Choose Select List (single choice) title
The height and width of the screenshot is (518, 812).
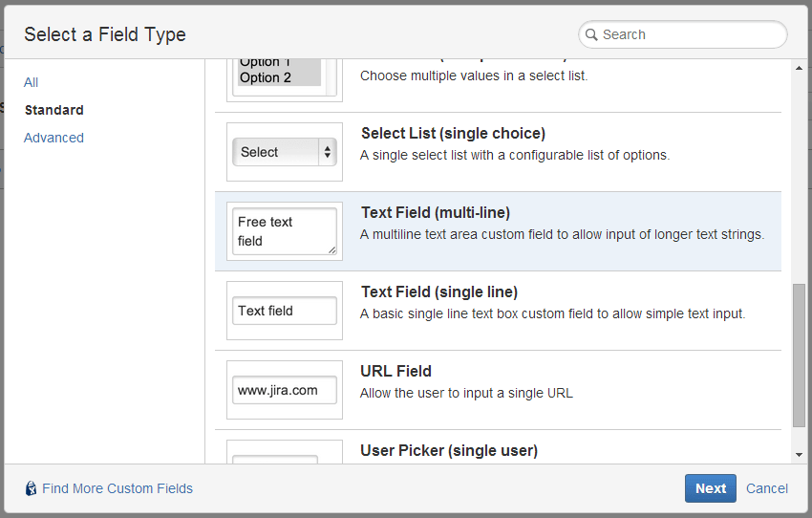pyautogui.click(x=453, y=133)
